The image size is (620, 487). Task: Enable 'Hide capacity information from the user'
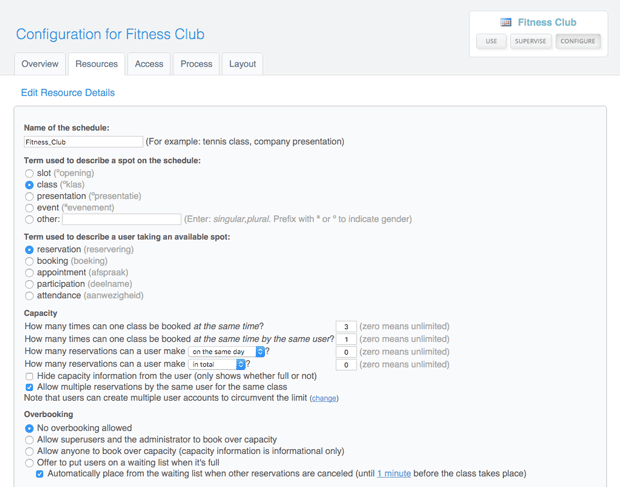click(29, 376)
